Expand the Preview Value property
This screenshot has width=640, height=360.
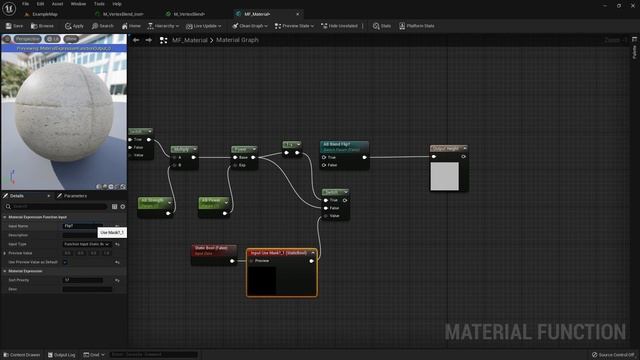click(x=5, y=253)
